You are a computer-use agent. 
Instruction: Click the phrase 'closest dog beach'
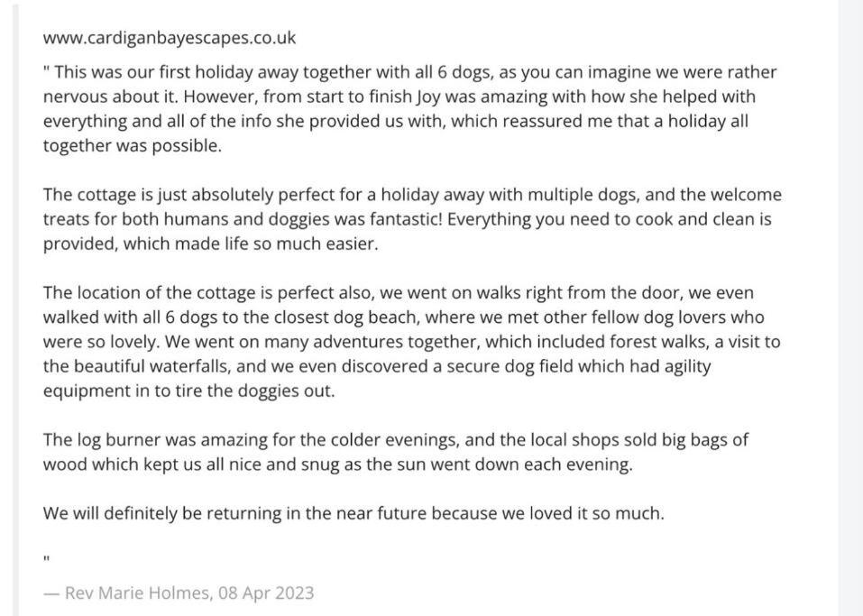347,317
